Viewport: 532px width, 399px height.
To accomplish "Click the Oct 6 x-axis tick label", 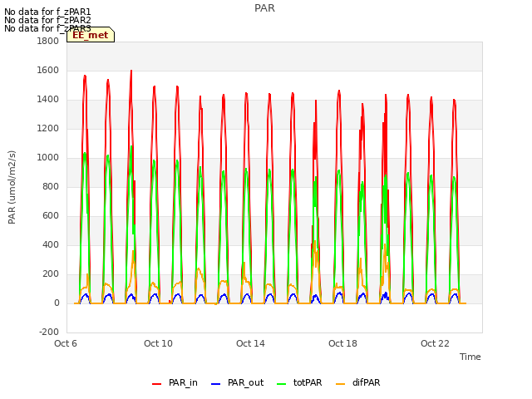I will click(x=66, y=343).
